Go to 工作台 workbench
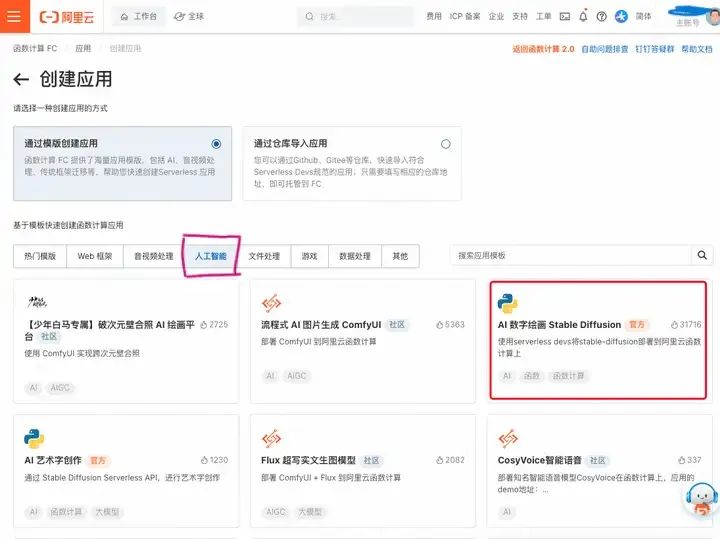The width and height of the screenshot is (720, 539). pos(139,17)
